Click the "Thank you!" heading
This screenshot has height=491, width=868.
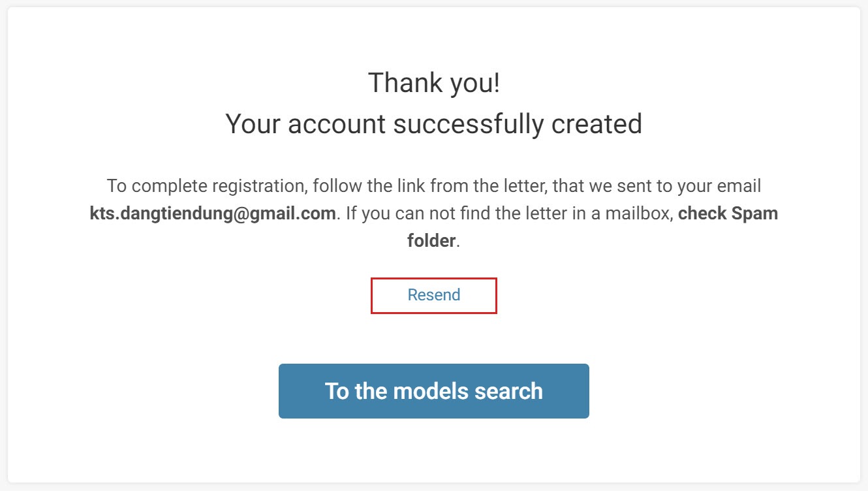point(434,84)
